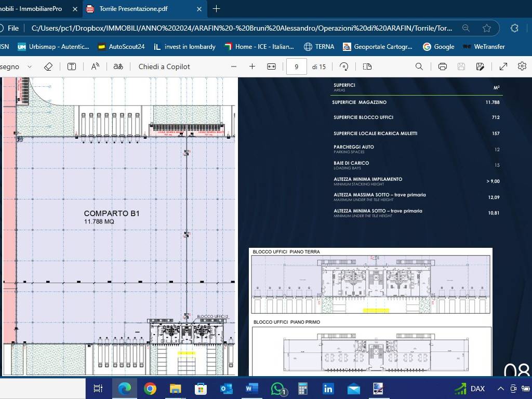Show hidden system tray icons
Image resolution: width=532 pixels, height=399 pixels.
(501, 389)
